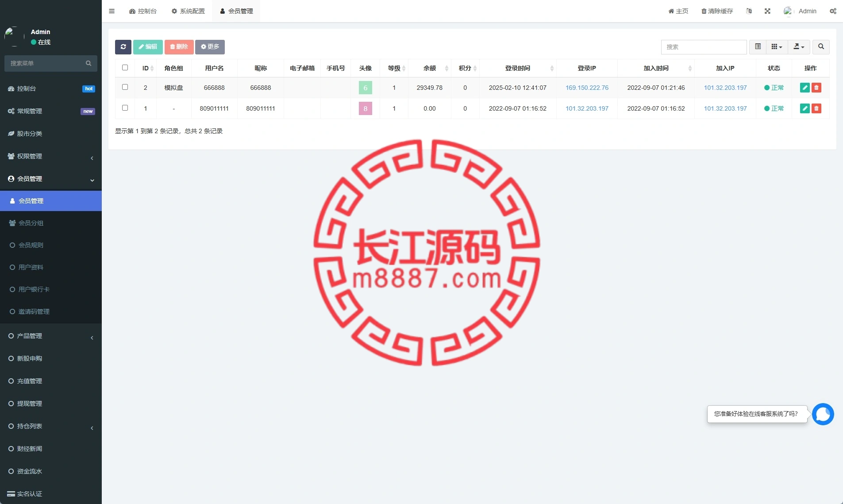Toggle the card view icon in the table toolbar
The height and width of the screenshot is (504, 843).
758,47
